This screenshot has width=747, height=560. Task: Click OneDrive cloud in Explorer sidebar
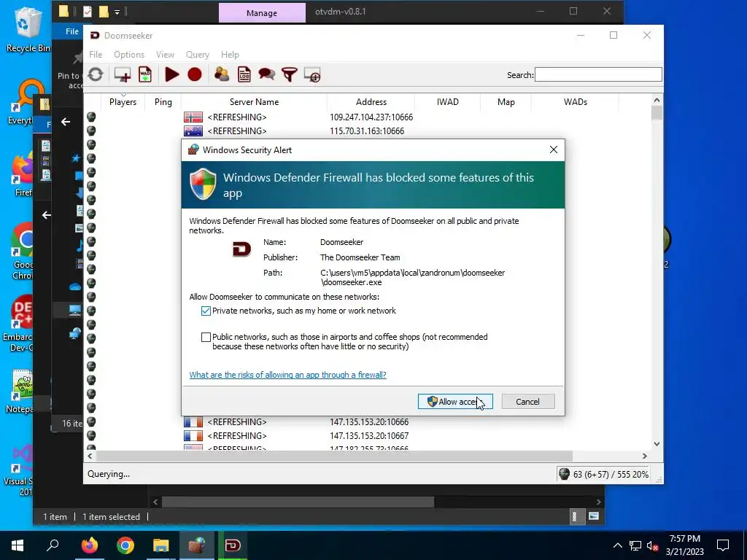coord(75,287)
